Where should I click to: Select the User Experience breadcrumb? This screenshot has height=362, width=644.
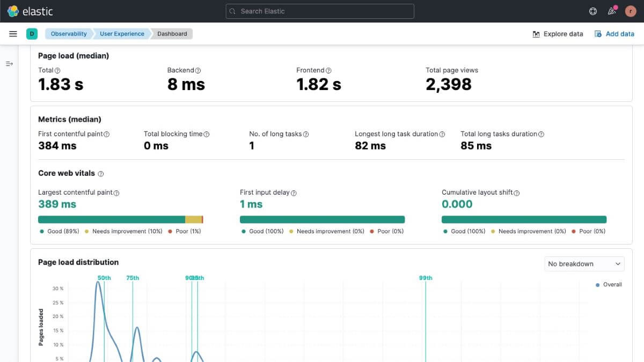[x=121, y=33]
